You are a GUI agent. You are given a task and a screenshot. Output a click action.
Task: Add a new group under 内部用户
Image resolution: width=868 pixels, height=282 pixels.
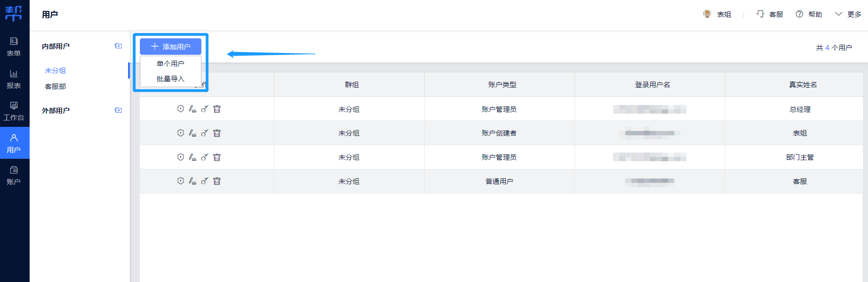118,46
